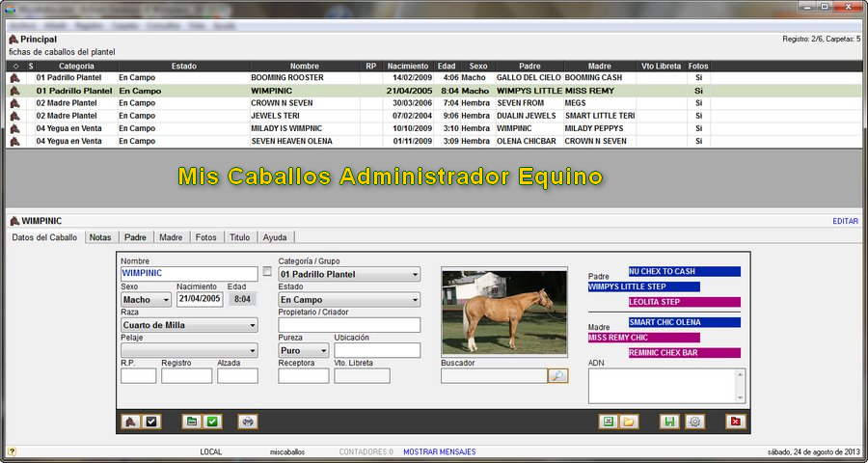Click the settings gear icon in bottom toolbar
This screenshot has height=463, width=868.
pyautogui.click(x=695, y=422)
